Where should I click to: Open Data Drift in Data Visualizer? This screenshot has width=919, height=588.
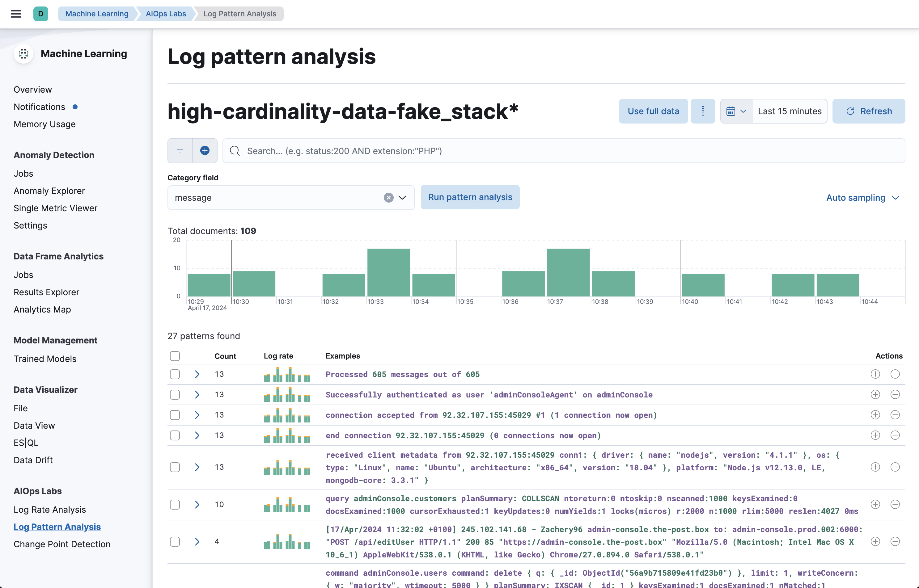33,460
